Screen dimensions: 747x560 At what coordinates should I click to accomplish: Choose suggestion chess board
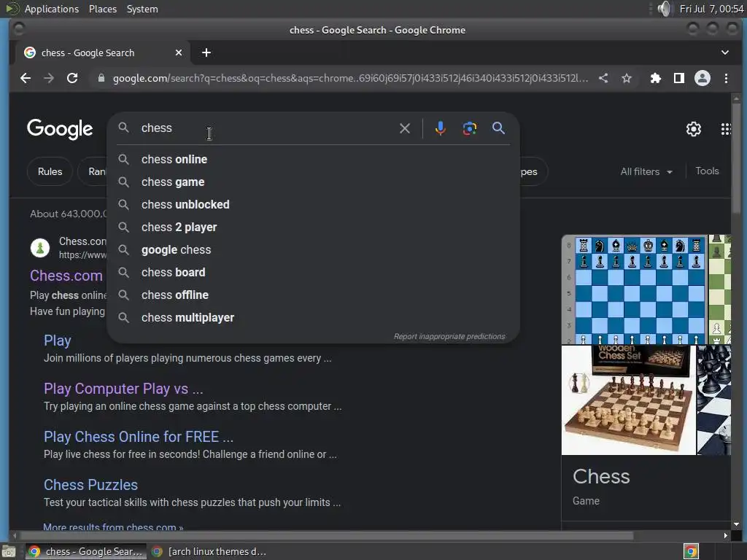tap(313, 273)
